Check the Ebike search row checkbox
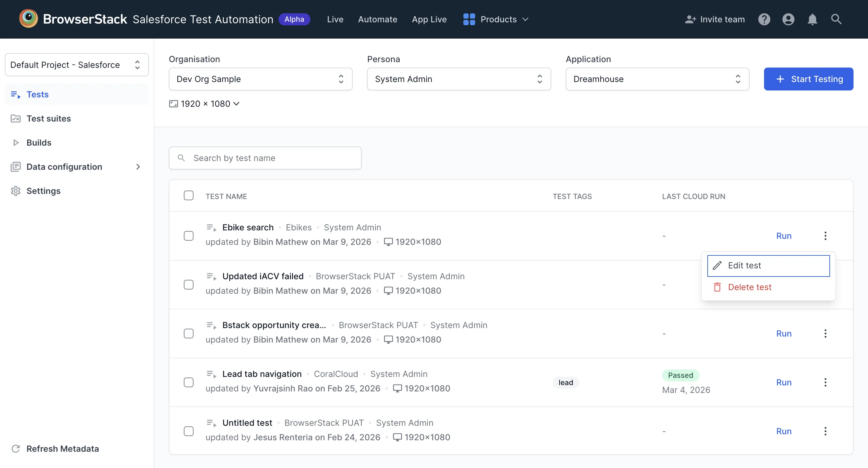The width and height of the screenshot is (868, 468). click(x=189, y=236)
